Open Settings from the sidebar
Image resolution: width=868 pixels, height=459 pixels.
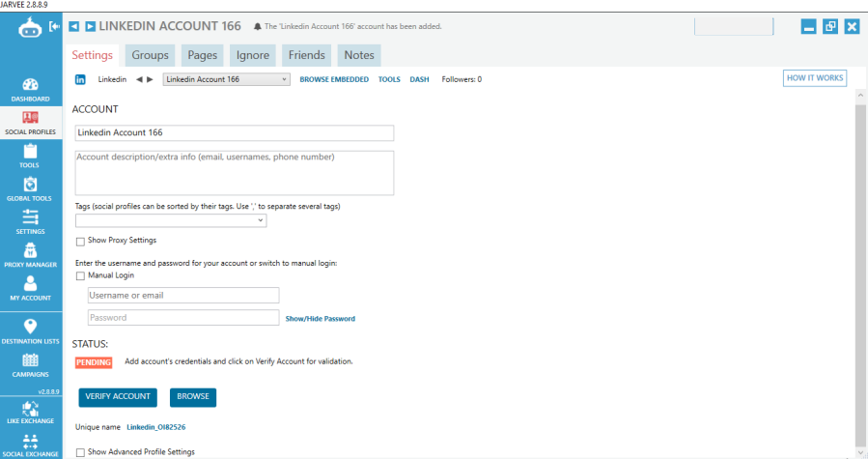coord(31,222)
